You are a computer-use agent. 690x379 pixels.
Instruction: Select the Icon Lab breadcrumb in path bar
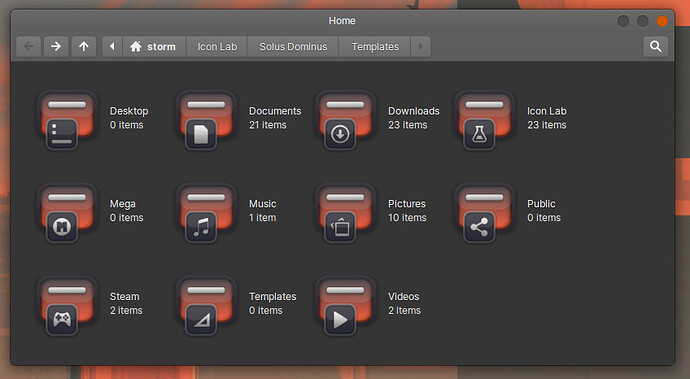click(x=217, y=46)
